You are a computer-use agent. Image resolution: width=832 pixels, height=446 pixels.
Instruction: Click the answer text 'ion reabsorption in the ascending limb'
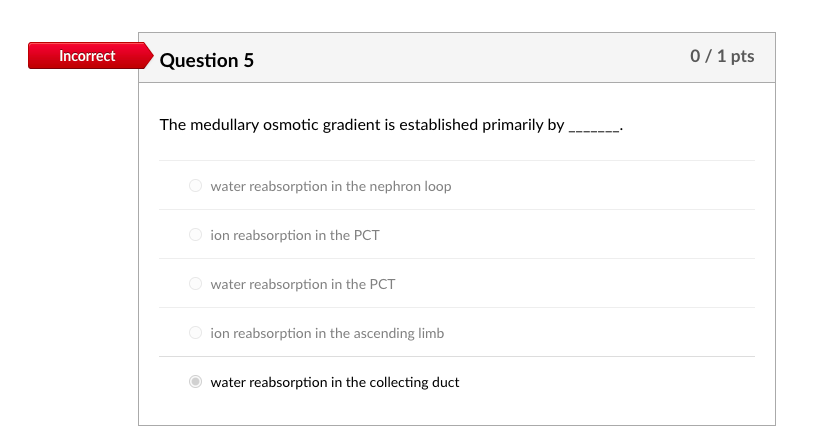point(327,333)
